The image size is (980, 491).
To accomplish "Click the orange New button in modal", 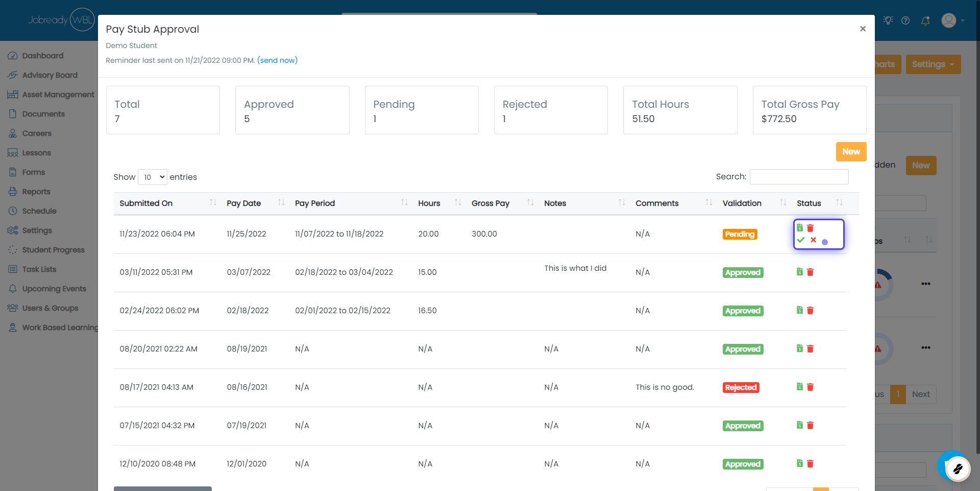I will 851,152.
